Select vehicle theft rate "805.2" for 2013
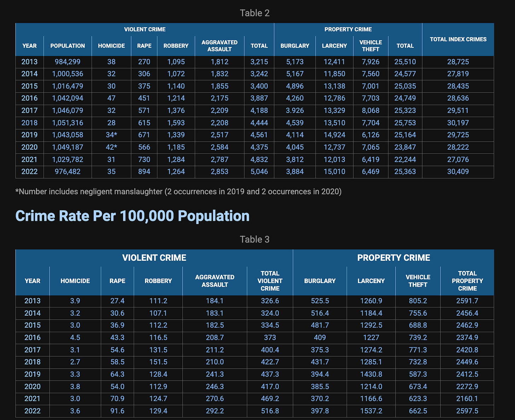The height and width of the screenshot is (420, 515). tap(418, 301)
